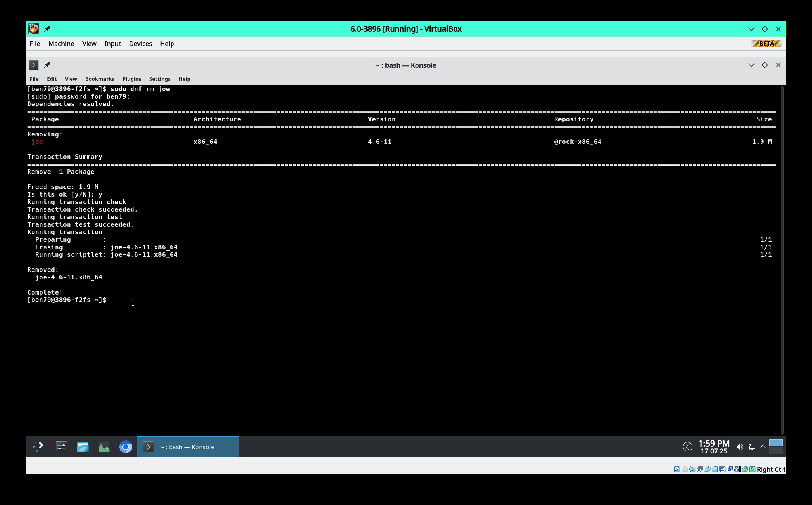
Task: Click the BETA badge in VirtualBox
Action: tap(766, 44)
